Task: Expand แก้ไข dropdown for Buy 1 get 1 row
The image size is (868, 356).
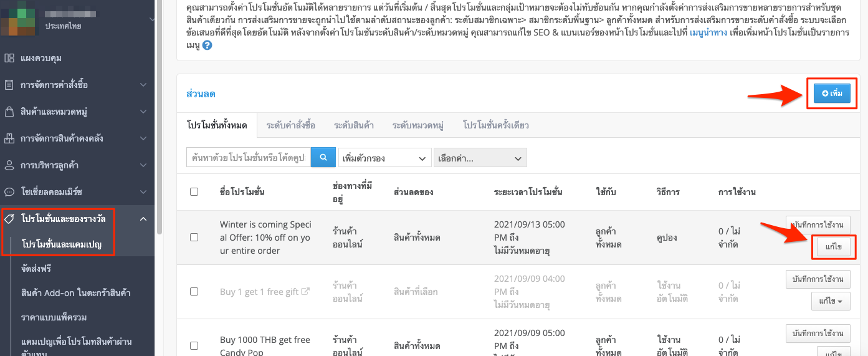Action: coord(831,301)
